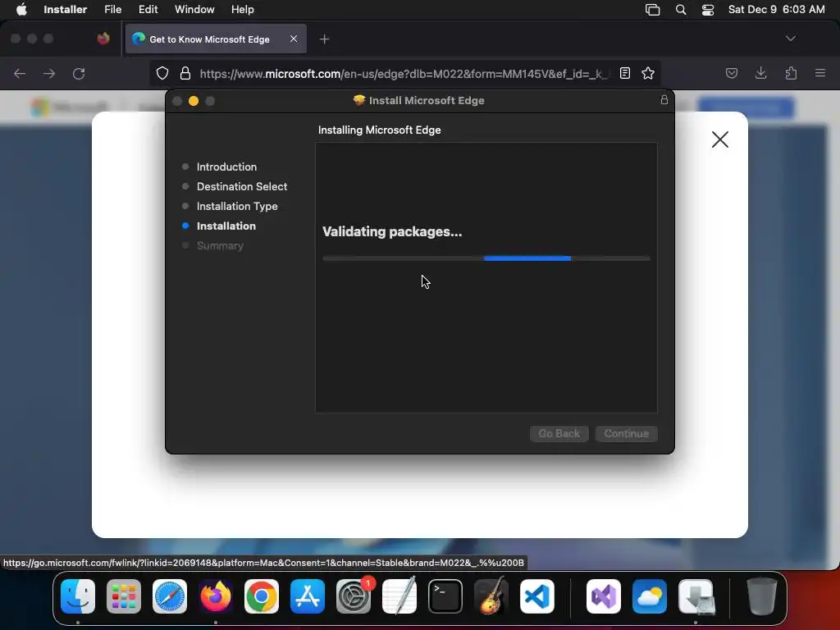Click the Installing Microsoft Edge heading

pyautogui.click(x=379, y=130)
